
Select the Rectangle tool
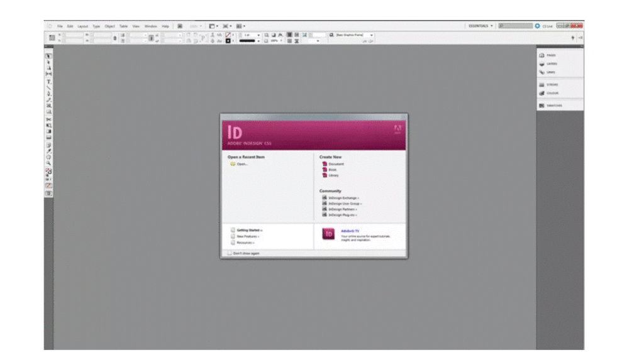point(48,112)
